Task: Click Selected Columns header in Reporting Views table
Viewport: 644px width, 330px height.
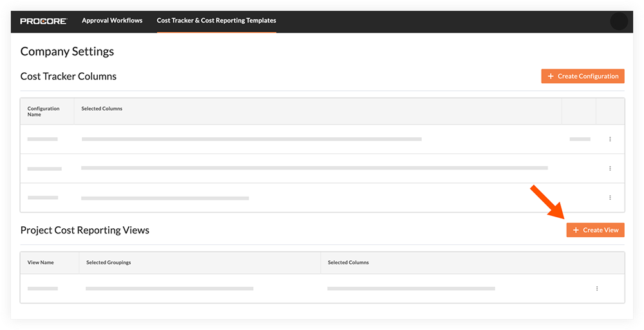Action: 348,262
